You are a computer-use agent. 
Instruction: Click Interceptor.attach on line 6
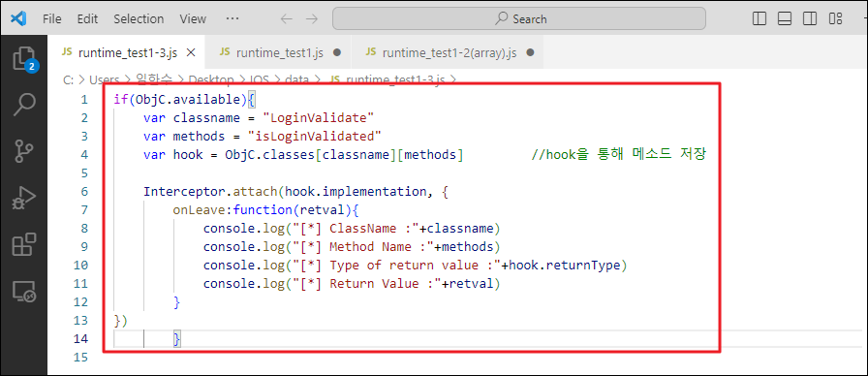click(210, 192)
